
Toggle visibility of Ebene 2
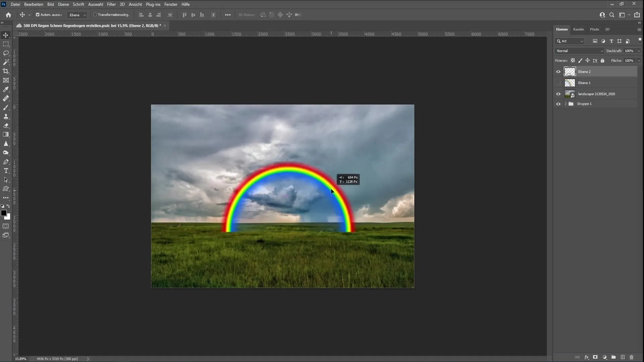[x=558, y=71]
